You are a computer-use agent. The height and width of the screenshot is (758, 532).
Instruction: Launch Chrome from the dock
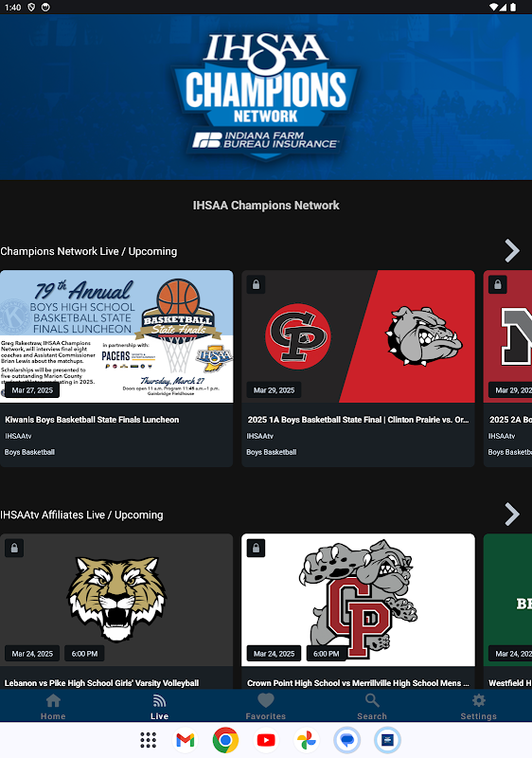[x=225, y=740]
